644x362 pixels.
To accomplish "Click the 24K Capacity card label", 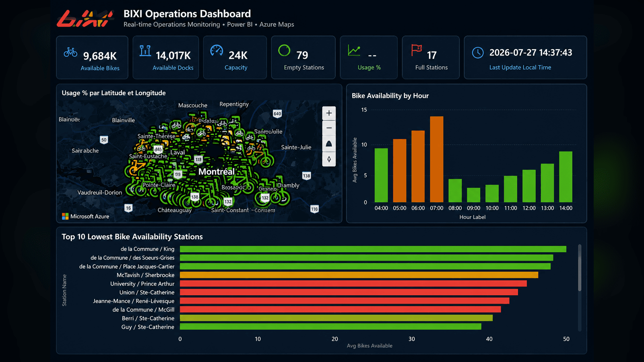I will coord(236,68).
